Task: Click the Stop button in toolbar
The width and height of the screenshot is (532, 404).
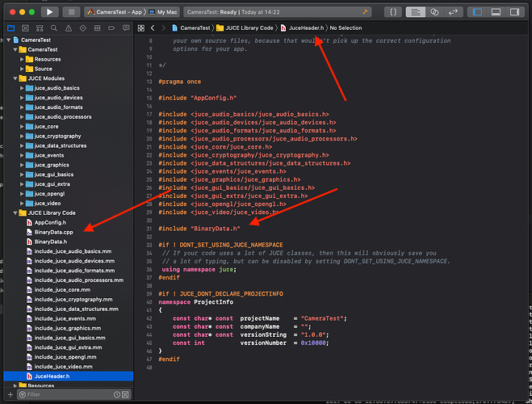Action: [x=71, y=12]
